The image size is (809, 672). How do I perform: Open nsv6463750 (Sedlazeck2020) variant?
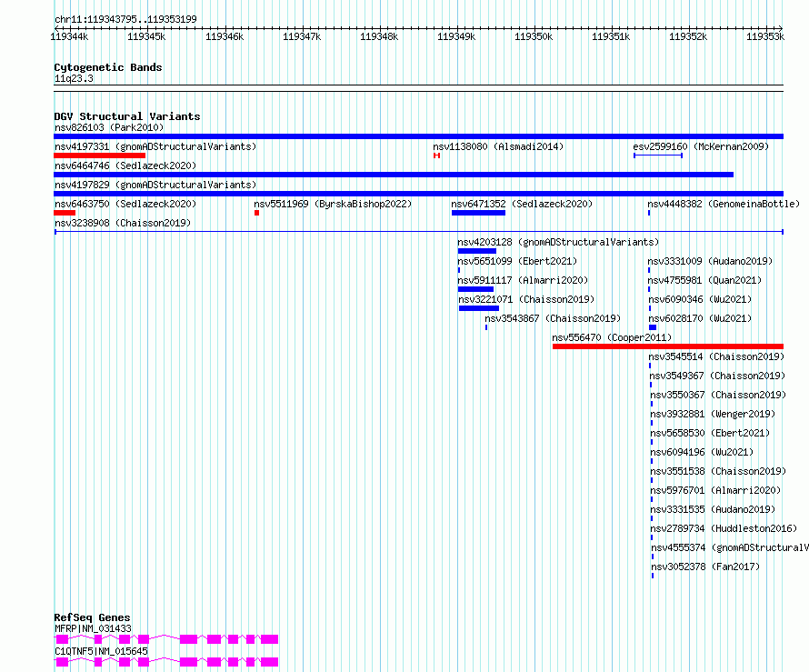pos(125,204)
